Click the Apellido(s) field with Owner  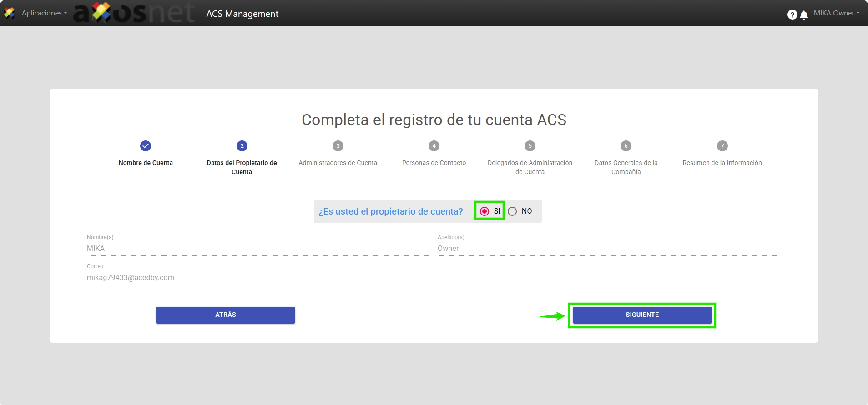[609, 248]
